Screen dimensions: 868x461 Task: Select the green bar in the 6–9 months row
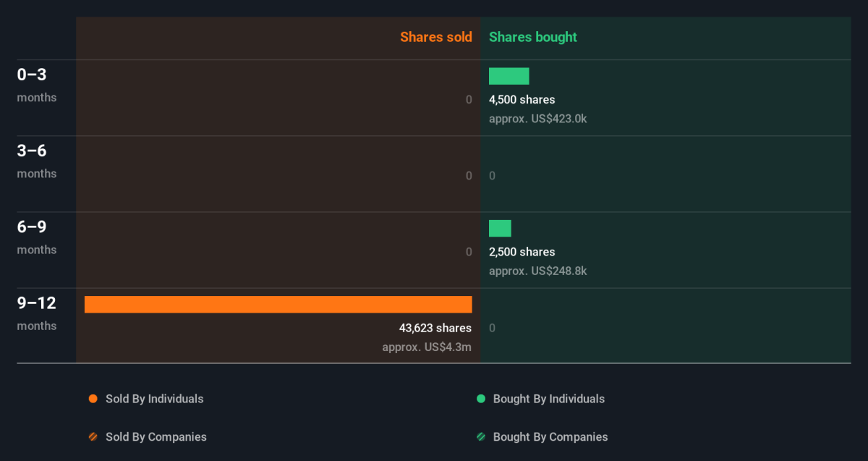(x=500, y=229)
